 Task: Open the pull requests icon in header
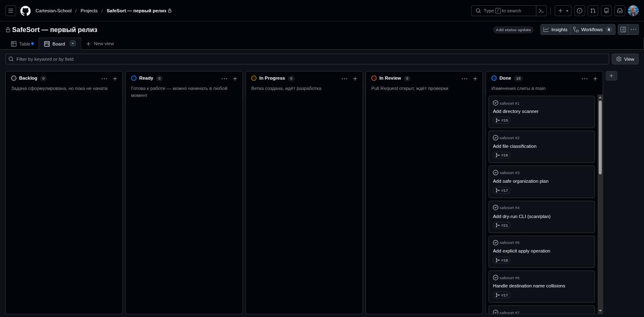pyautogui.click(x=593, y=11)
